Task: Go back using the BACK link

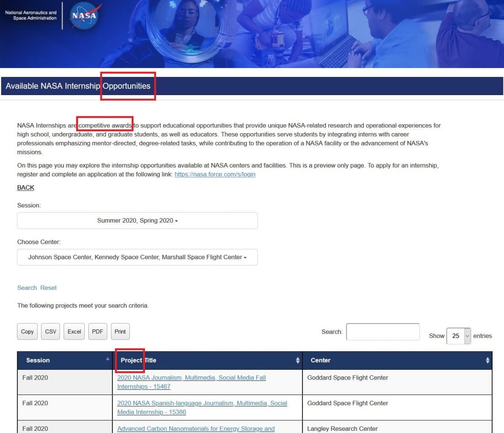Action: pyautogui.click(x=26, y=188)
